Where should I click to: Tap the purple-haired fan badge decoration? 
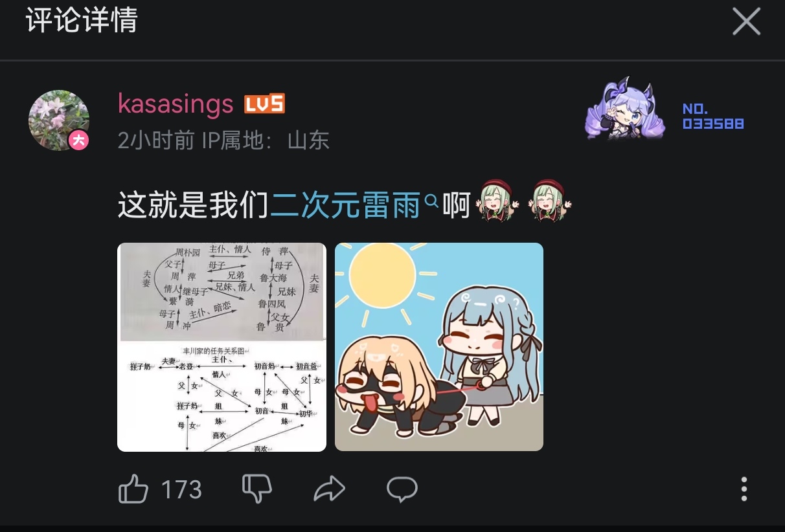626,107
